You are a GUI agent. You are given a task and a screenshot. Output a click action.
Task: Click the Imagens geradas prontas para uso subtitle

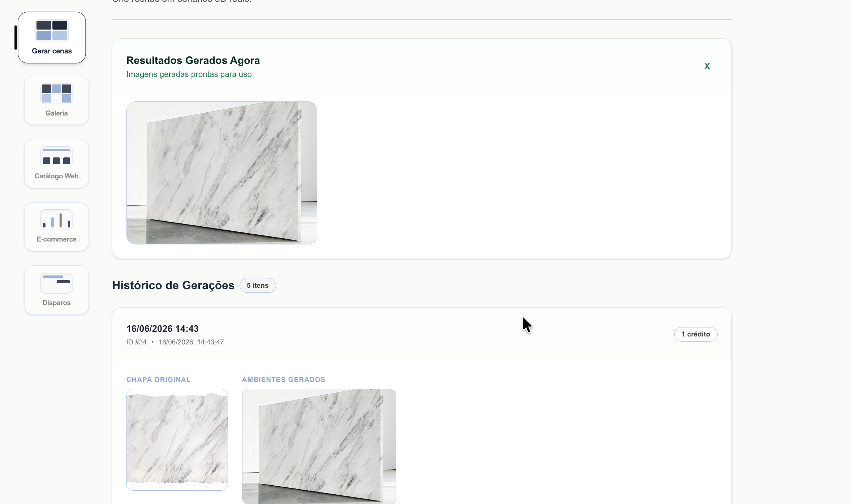tap(189, 74)
